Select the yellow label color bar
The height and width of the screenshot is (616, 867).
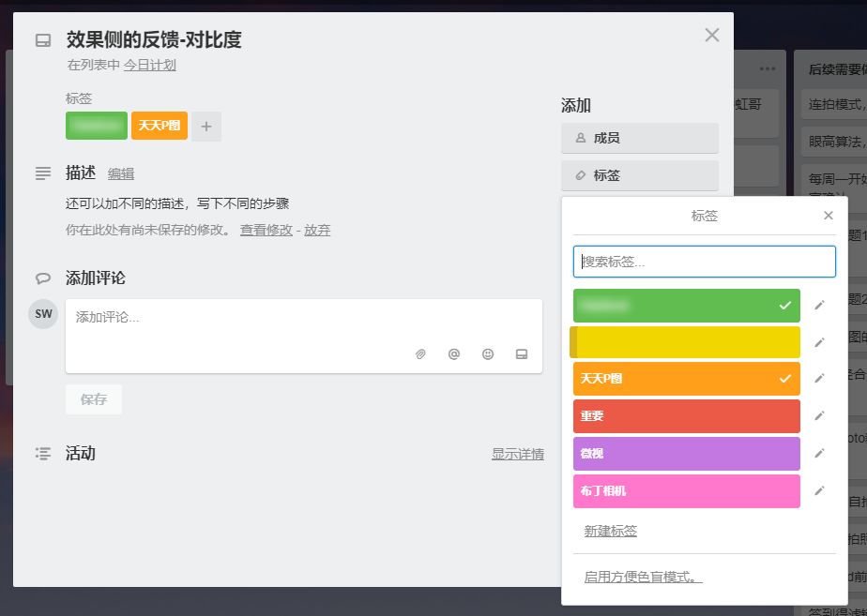point(686,342)
